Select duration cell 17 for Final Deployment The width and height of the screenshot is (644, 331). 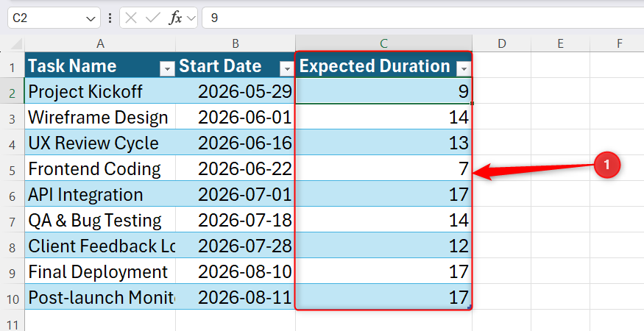coord(383,271)
